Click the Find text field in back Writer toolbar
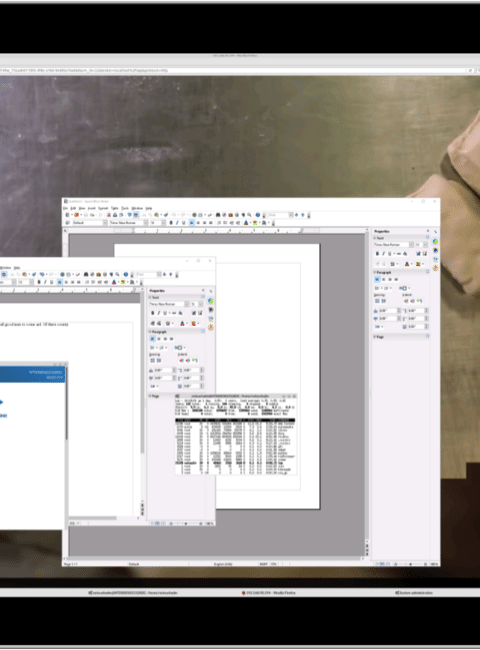 [x=279, y=215]
